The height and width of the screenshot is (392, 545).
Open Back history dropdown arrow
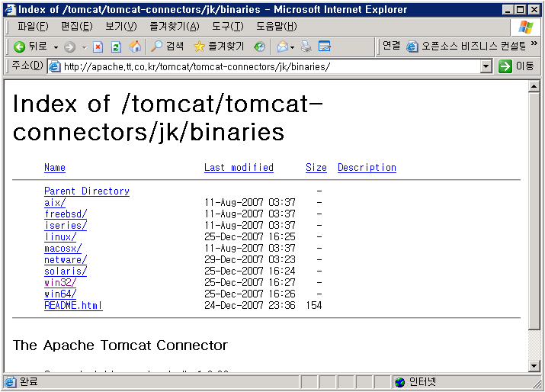point(56,47)
